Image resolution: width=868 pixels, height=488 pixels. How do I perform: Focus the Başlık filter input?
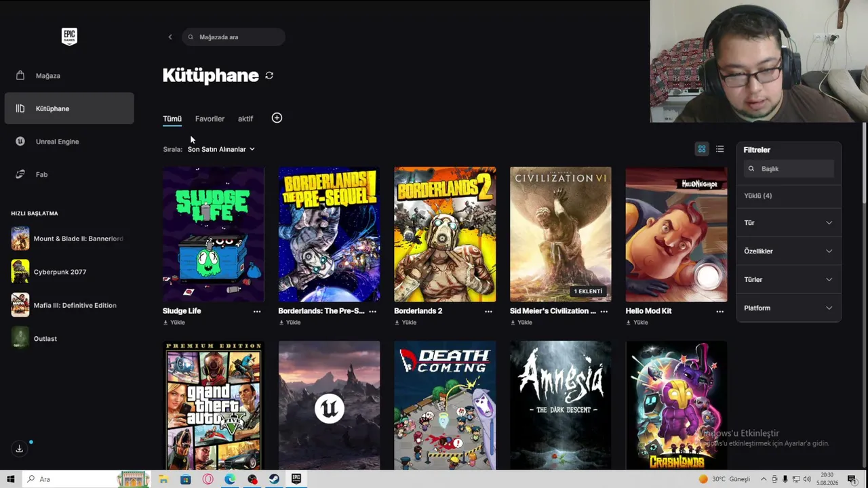pyautogui.click(x=789, y=169)
